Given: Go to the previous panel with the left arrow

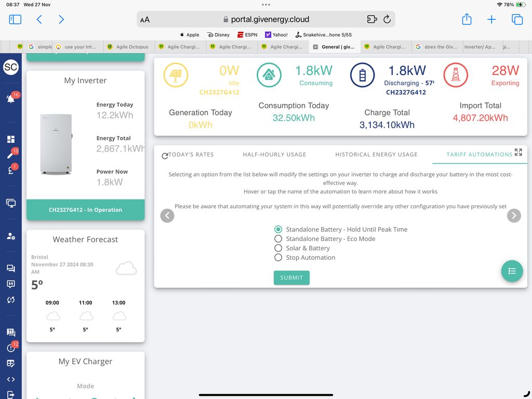Looking at the screenshot, I should pyautogui.click(x=167, y=215).
